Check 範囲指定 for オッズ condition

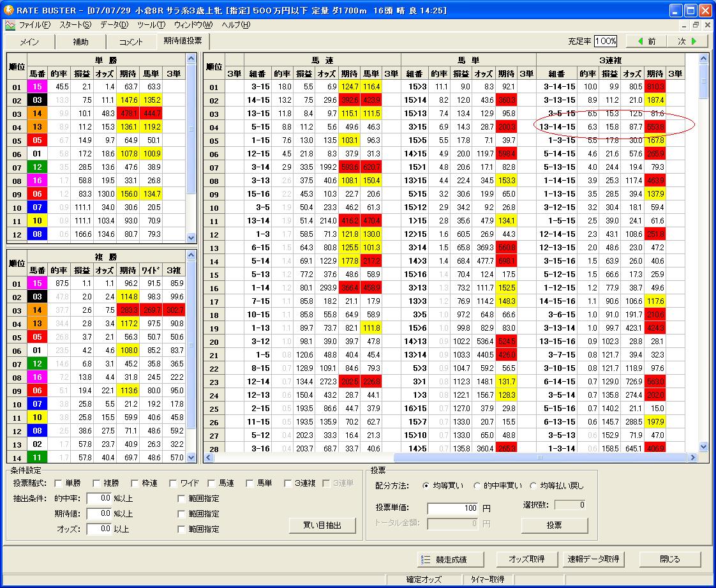pos(181,529)
